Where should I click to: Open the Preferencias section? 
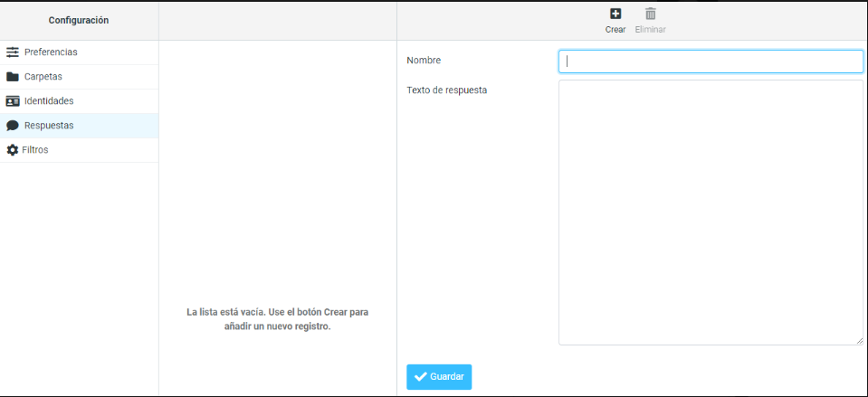click(79, 52)
